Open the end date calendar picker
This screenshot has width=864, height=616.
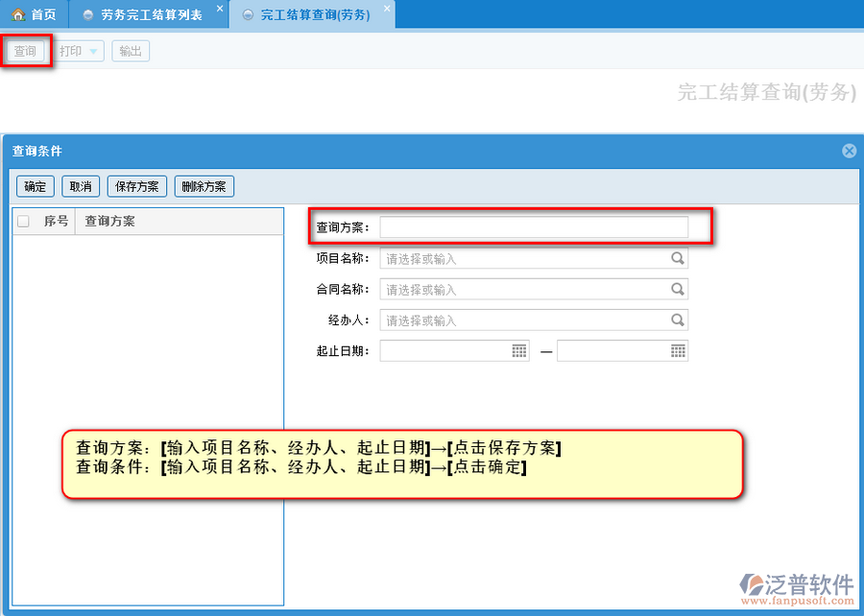(x=678, y=351)
